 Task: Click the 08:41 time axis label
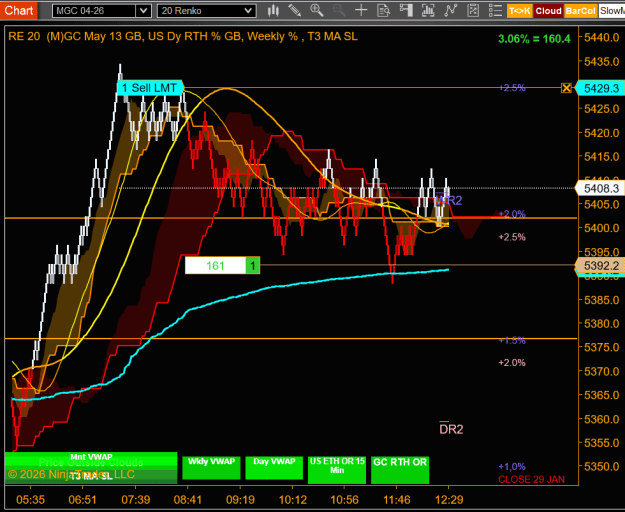(188, 499)
